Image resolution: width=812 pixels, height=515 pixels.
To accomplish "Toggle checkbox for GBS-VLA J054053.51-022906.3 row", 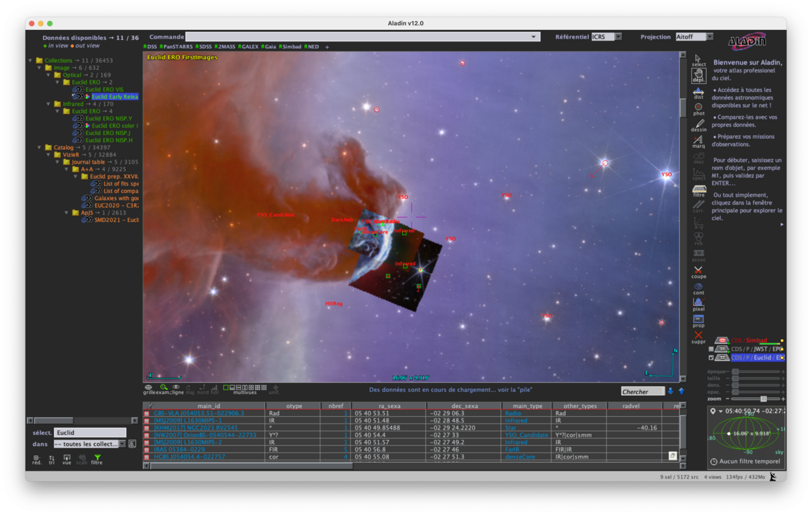I will [x=147, y=414].
